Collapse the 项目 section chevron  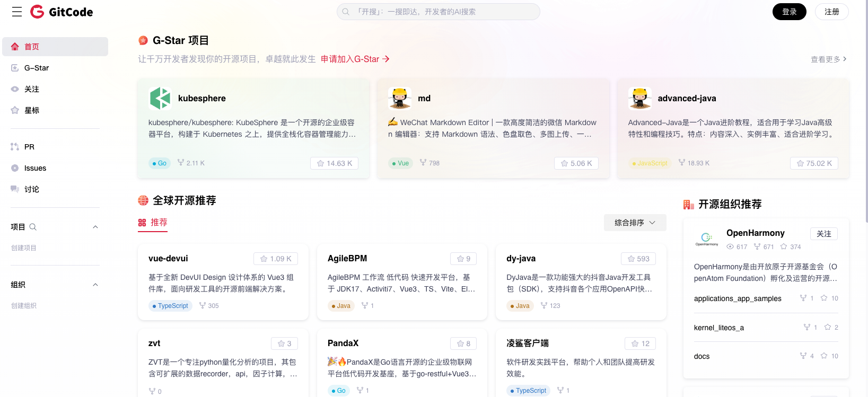95,227
